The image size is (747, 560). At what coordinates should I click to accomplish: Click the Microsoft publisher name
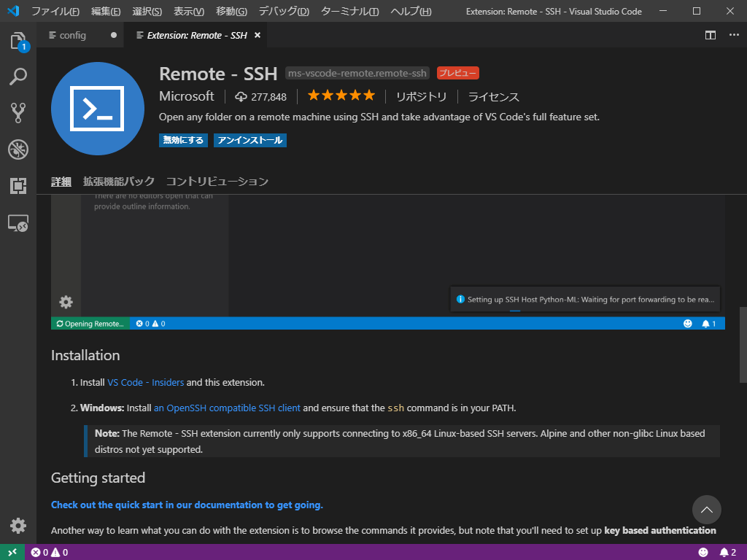tap(187, 96)
